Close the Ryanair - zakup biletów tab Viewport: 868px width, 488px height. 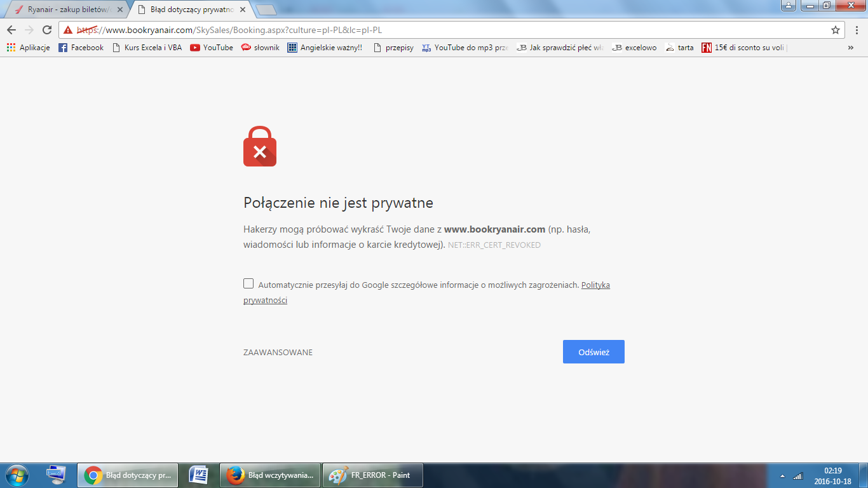pyautogui.click(x=120, y=10)
